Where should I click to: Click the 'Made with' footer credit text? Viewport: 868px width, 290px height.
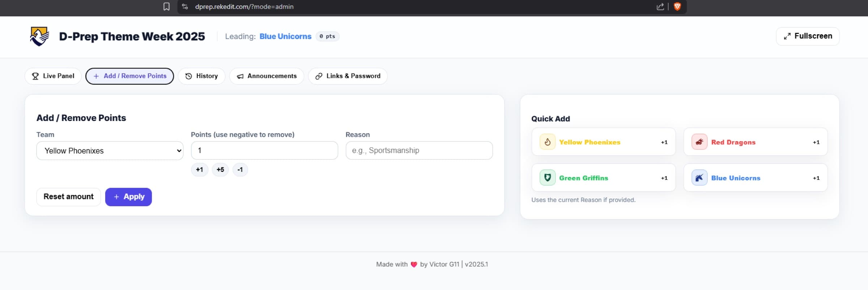coord(432,264)
